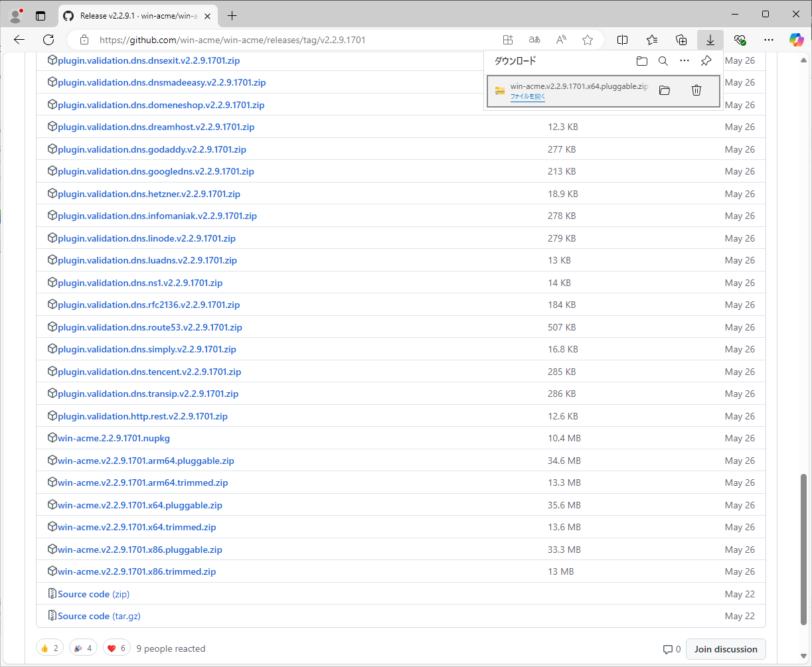Open a new tab with plus icon
Image resolution: width=812 pixels, height=667 pixels.
[x=232, y=15]
